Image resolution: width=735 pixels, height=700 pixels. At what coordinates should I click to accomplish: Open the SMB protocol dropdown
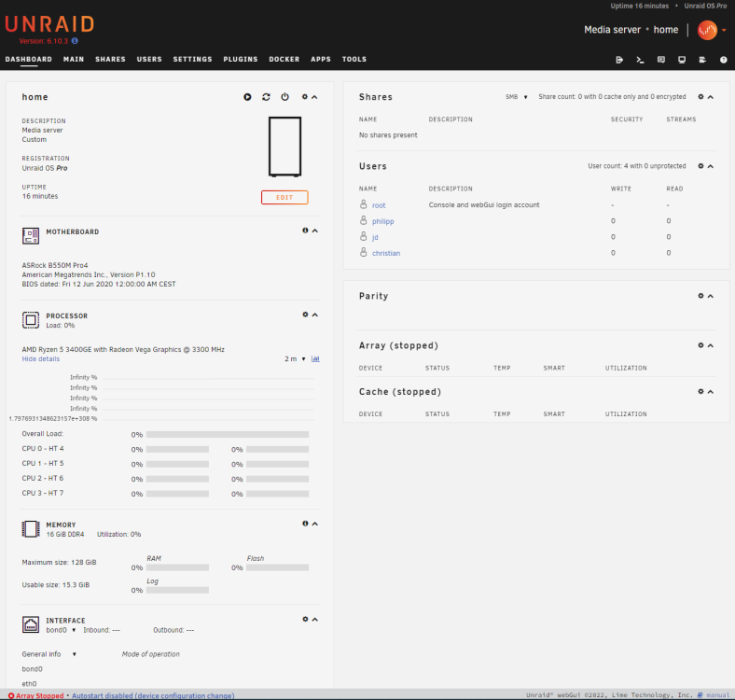[x=516, y=97]
